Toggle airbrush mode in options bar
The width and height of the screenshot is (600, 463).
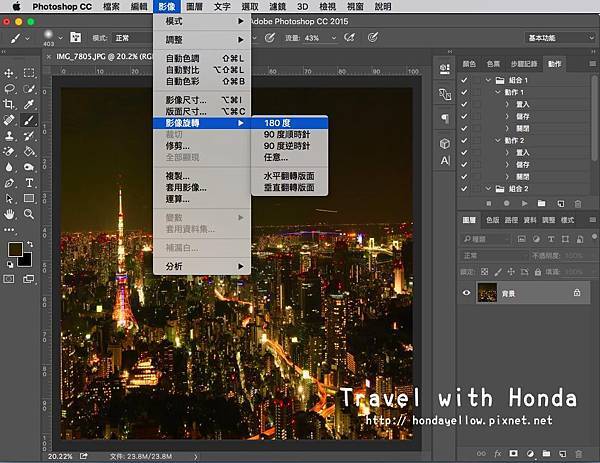tap(349, 37)
